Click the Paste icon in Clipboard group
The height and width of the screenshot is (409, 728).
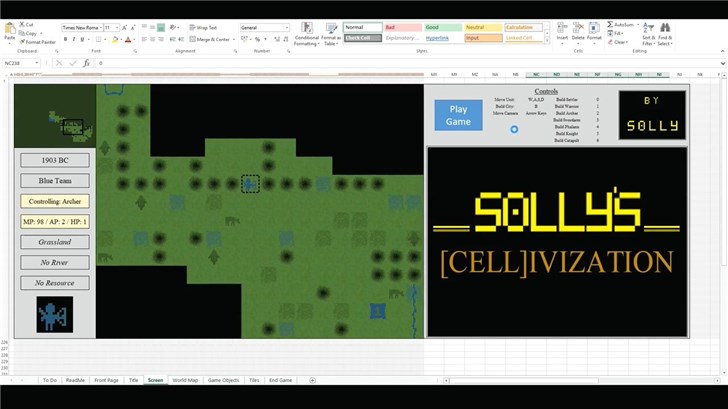tap(9, 30)
